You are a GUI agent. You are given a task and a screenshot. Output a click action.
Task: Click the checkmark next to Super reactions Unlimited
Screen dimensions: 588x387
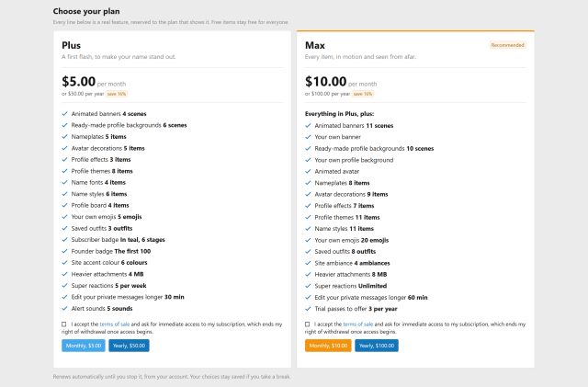(x=308, y=286)
